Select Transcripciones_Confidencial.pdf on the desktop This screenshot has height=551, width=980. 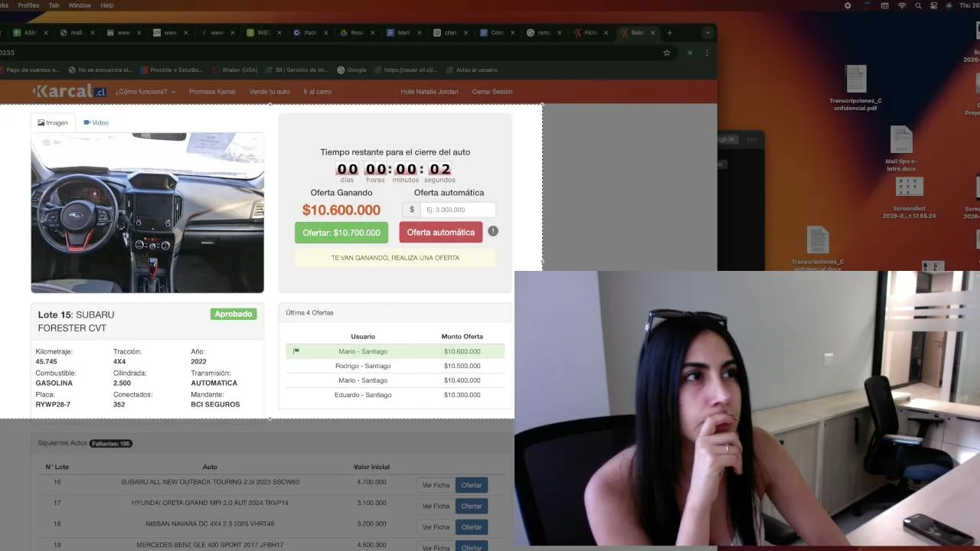tap(855, 89)
